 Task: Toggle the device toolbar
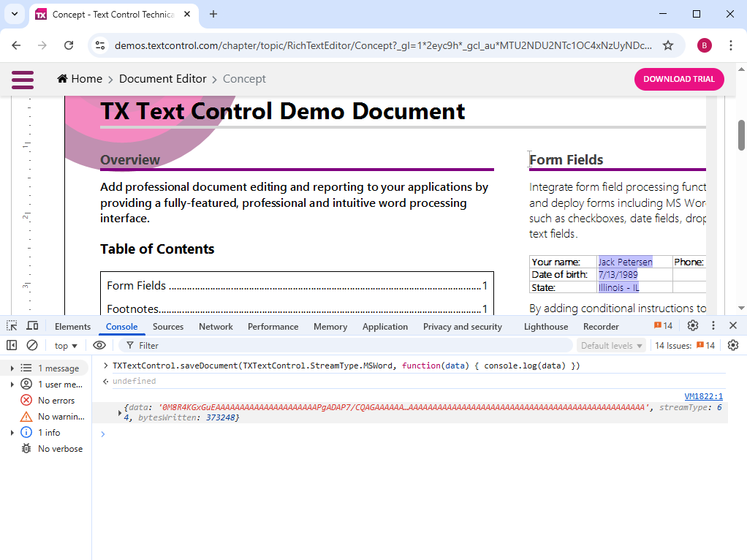click(x=32, y=325)
